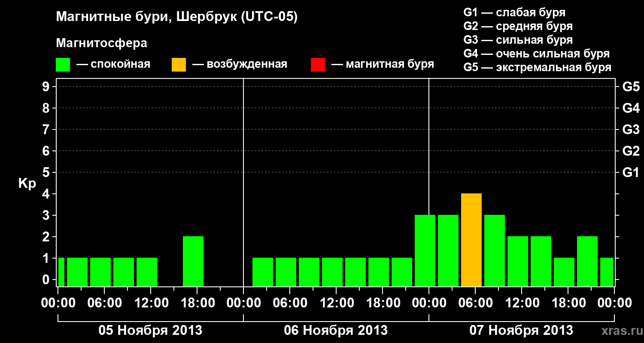Screen dimensions: 644x343
Task: Click the '— магнитная буря' legend label
Action: point(383,65)
